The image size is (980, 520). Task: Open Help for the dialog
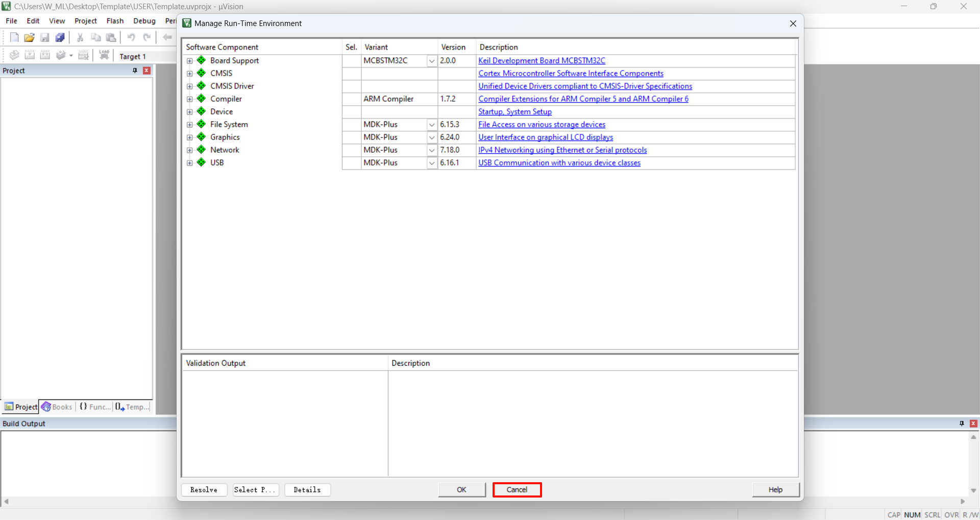pyautogui.click(x=776, y=490)
